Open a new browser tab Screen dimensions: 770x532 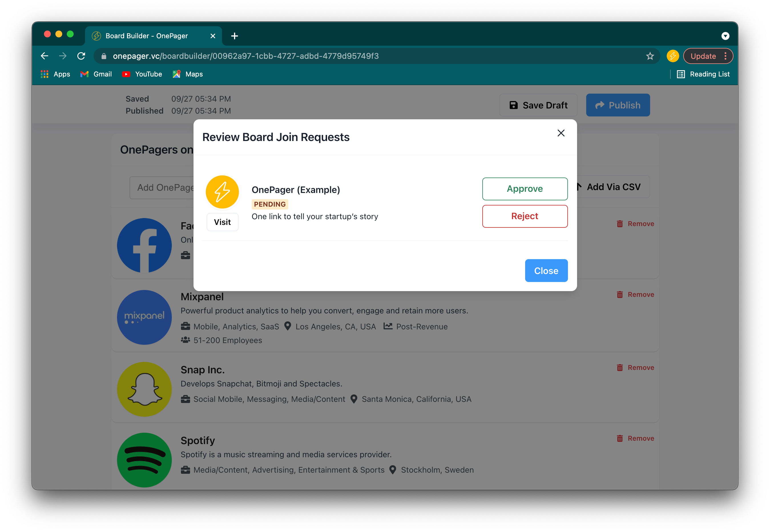(x=234, y=36)
